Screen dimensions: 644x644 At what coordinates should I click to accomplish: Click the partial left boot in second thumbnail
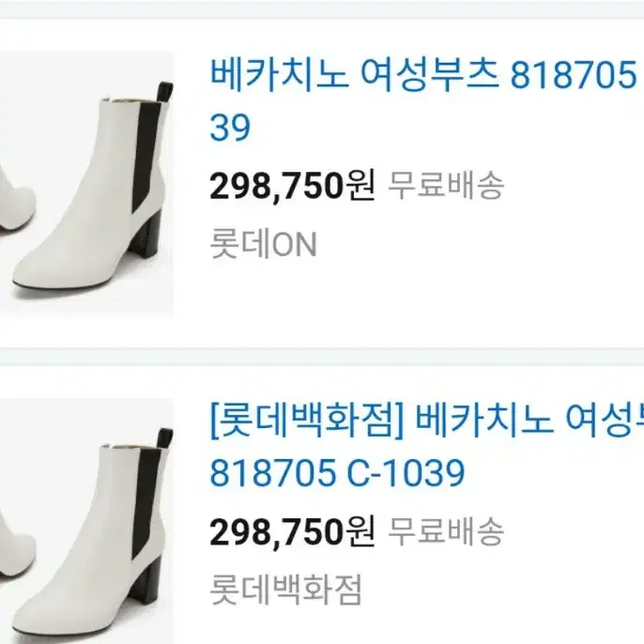pos(17,545)
